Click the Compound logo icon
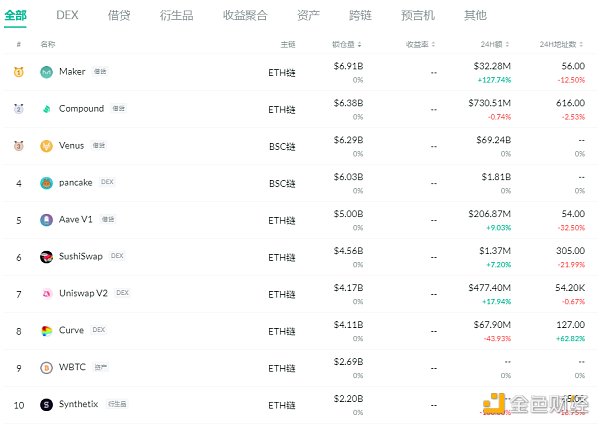Image resolution: width=600 pixels, height=425 pixels. (47, 109)
